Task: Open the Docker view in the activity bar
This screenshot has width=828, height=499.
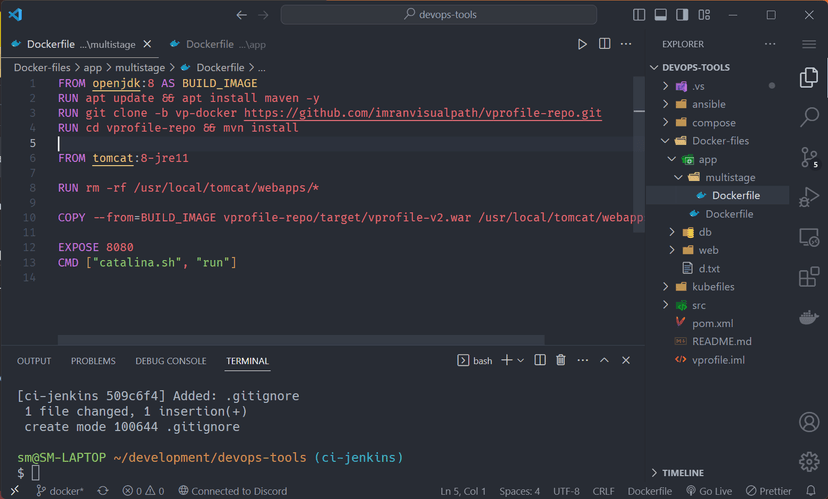Action: (x=808, y=318)
